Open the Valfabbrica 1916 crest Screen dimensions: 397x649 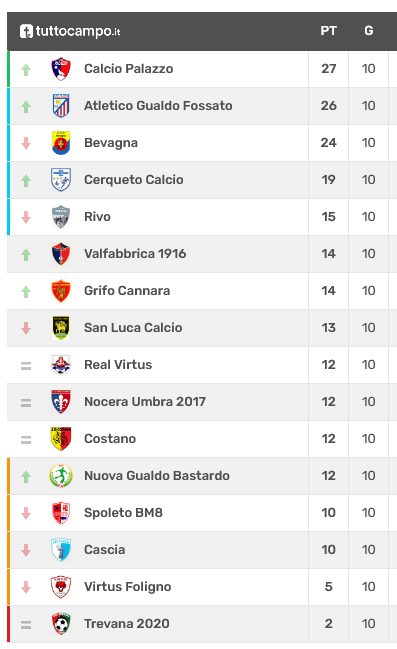point(61,254)
